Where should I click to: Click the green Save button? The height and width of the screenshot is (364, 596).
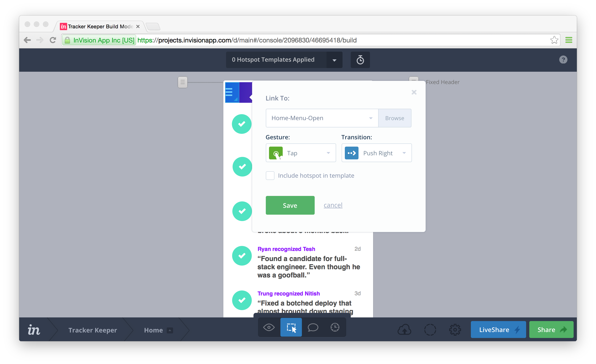coord(290,205)
